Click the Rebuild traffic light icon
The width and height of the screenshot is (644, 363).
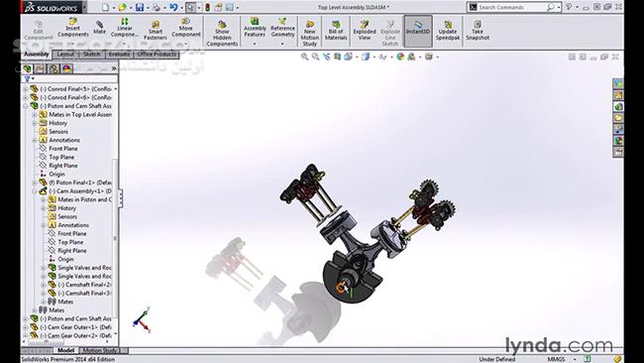[208, 7]
